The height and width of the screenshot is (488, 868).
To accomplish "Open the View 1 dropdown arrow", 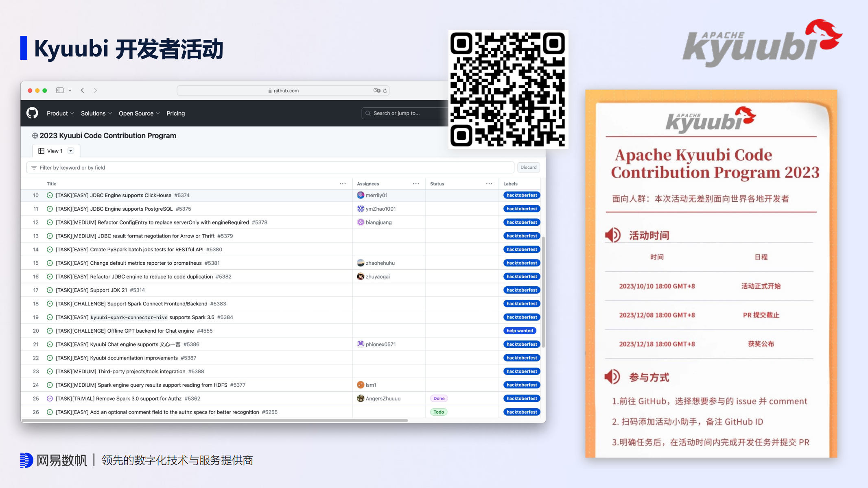I will point(71,151).
